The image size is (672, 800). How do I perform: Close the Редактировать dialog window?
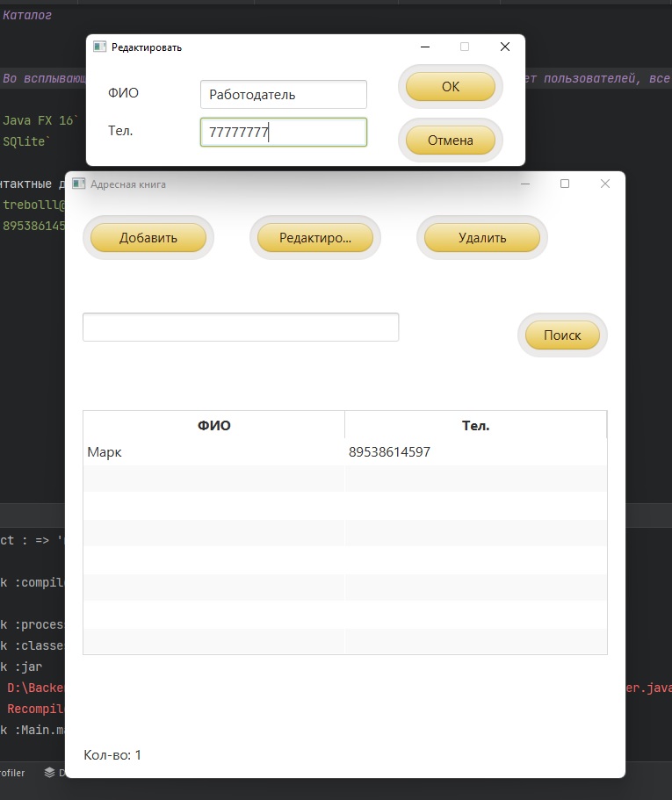504,47
